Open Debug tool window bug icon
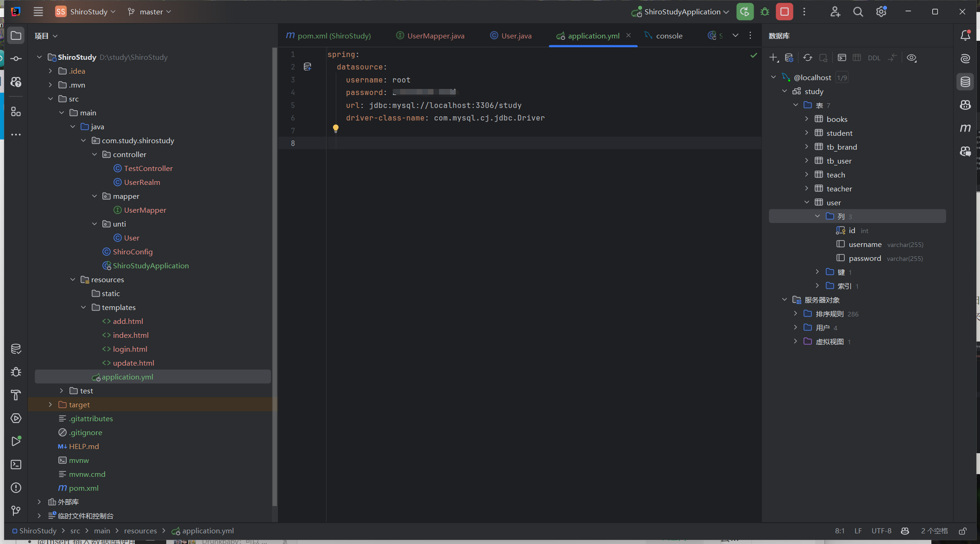Viewport: 980px width, 544px height. (x=16, y=372)
